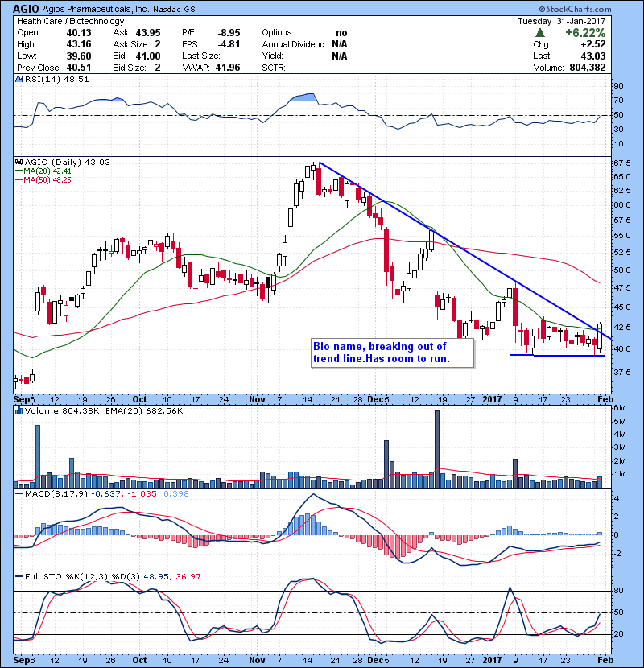
Task: Click the Ask value 43.95
Action: pyautogui.click(x=148, y=33)
